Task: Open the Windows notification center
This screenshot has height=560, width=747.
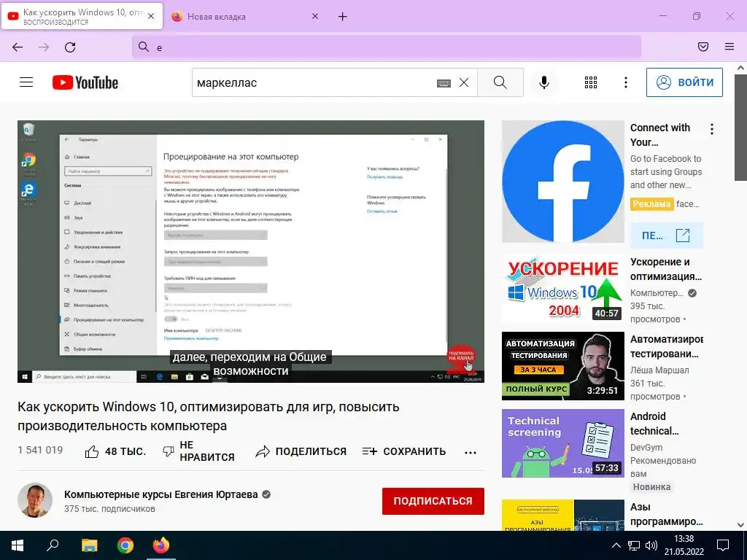Action: (x=723, y=545)
